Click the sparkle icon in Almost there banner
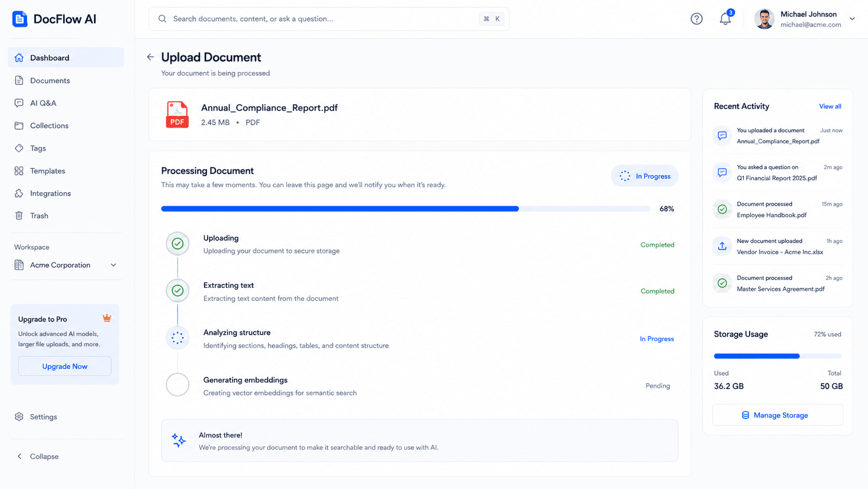This screenshot has width=868, height=489. click(179, 441)
